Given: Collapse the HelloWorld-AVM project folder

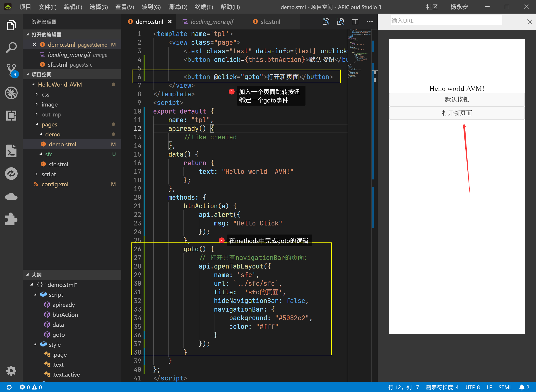Looking at the screenshot, I should [33, 85].
